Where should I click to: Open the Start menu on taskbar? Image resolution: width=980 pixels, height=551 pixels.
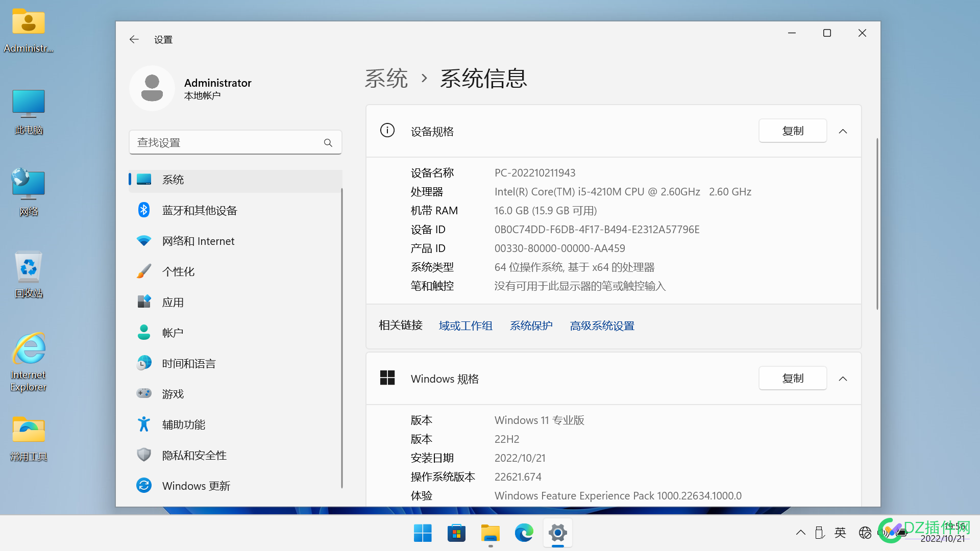click(x=423, y=533)
